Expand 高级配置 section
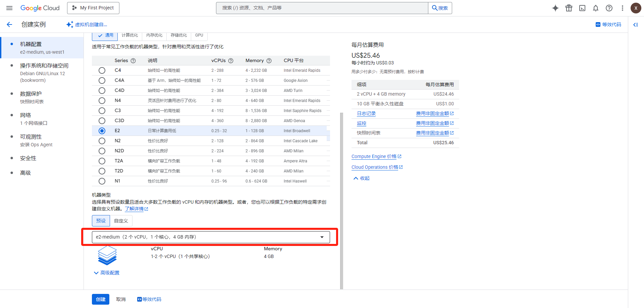This screenshot has width=644, height=308. click(x=107, y=273)
